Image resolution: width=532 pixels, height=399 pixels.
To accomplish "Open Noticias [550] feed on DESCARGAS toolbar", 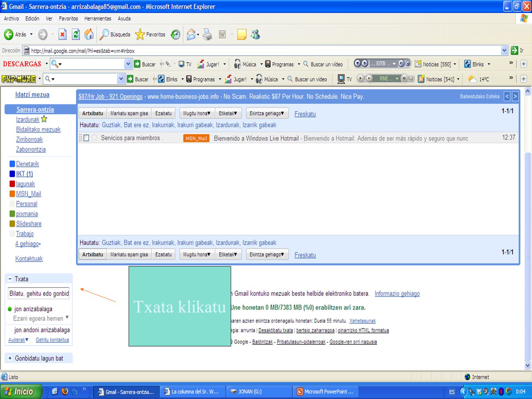I will pos(433,64).
